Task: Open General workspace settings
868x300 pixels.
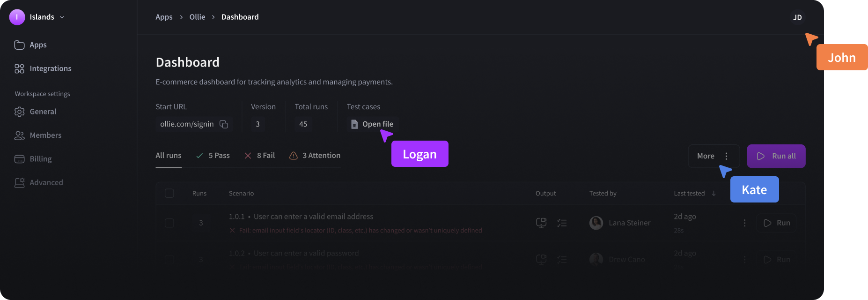Action: click(x=43, y=111)
